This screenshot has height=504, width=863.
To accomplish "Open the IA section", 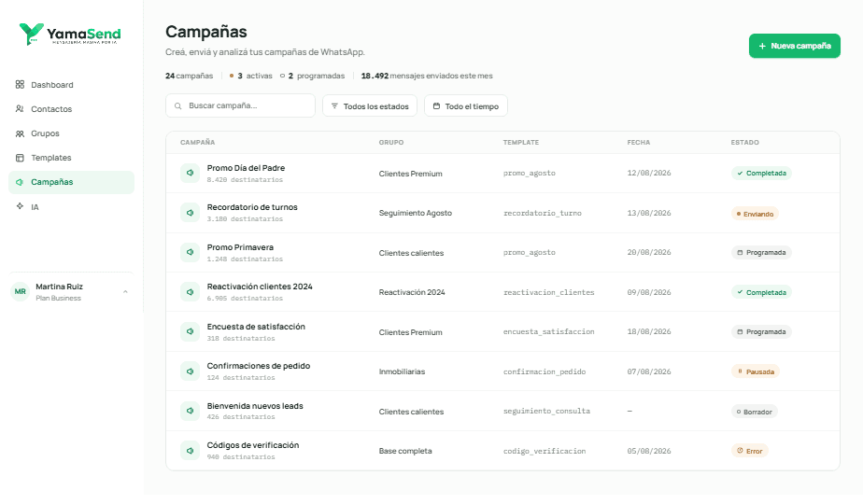I will 71,207.
